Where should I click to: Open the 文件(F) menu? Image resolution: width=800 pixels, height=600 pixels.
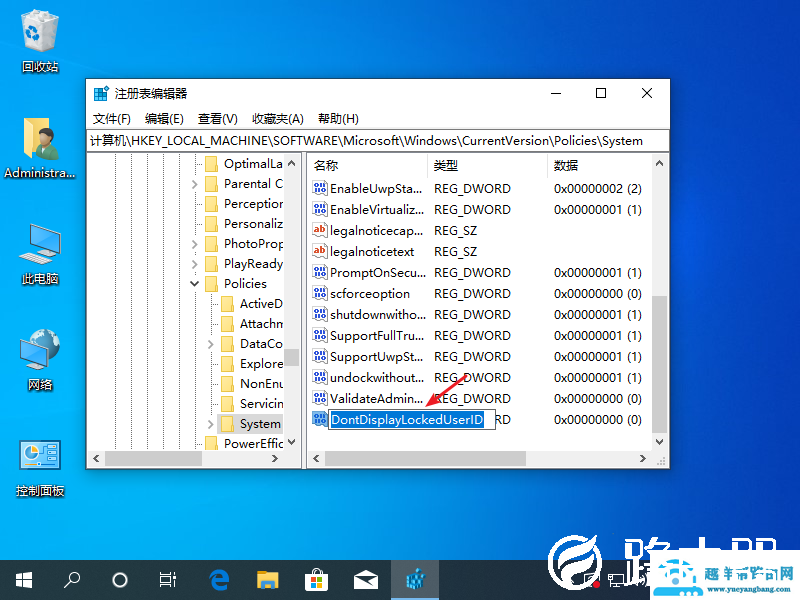pos(112,119)
